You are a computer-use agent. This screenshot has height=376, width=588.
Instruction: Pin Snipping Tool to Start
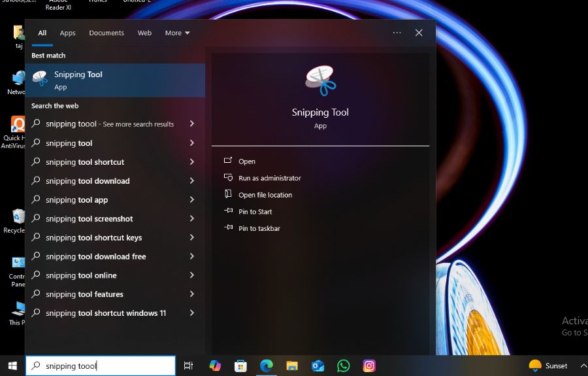pos(248,212)
